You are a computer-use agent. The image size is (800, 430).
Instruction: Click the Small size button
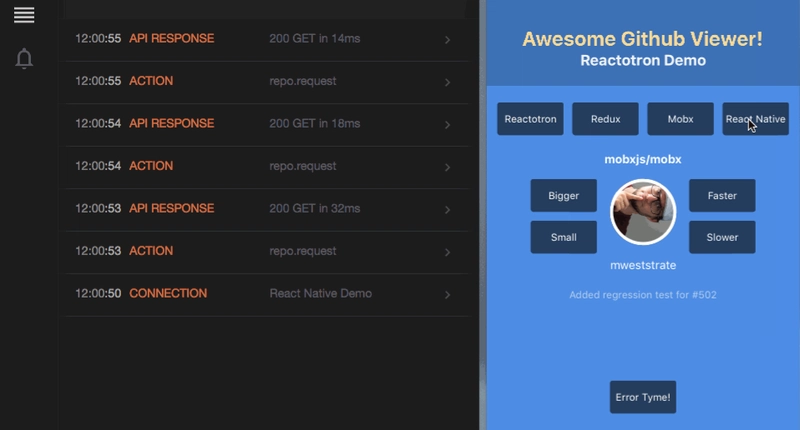pos(563,237)
